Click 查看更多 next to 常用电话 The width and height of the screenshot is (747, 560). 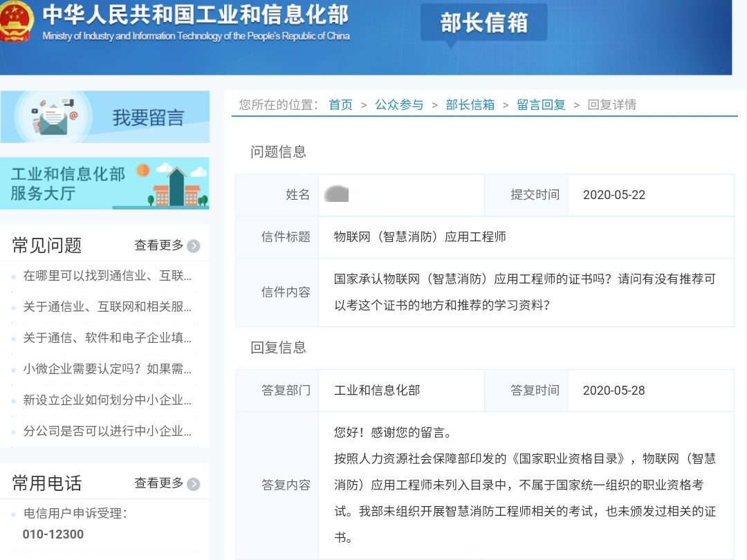click(x=158, y=483)
